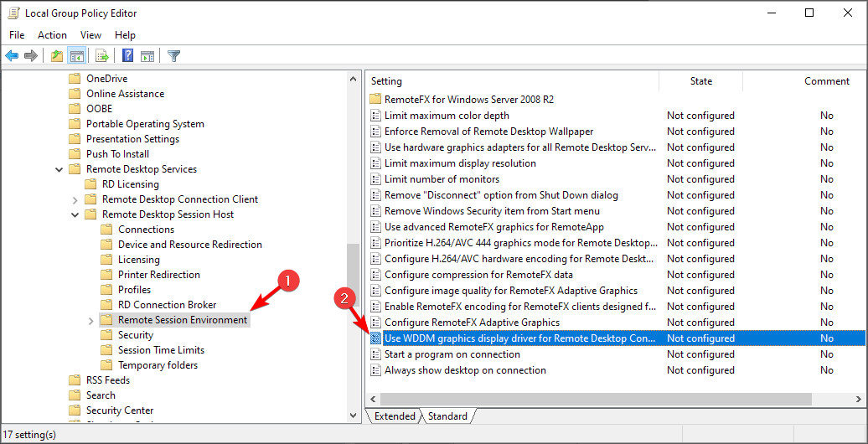Switch to the Extended tab
Viewport: 868px width, 444px height.
(x=395, y=416)
